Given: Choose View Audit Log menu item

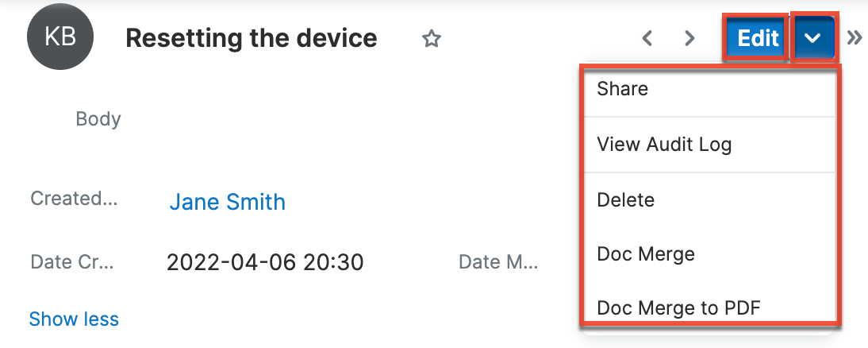Looking at the screenshot, I should pos(664,145).
